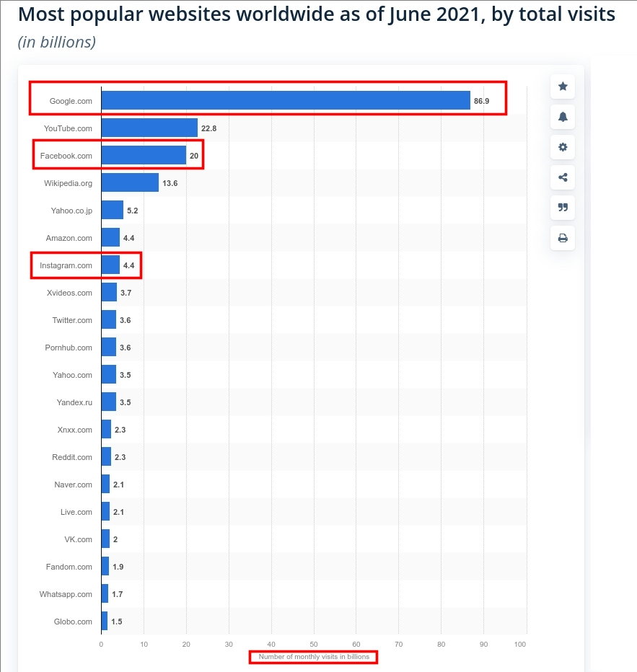Select the VK.com bar

click(105, 539)
